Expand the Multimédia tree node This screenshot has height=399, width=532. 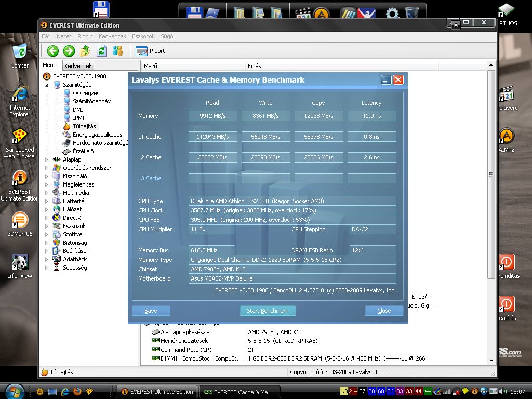47,193
